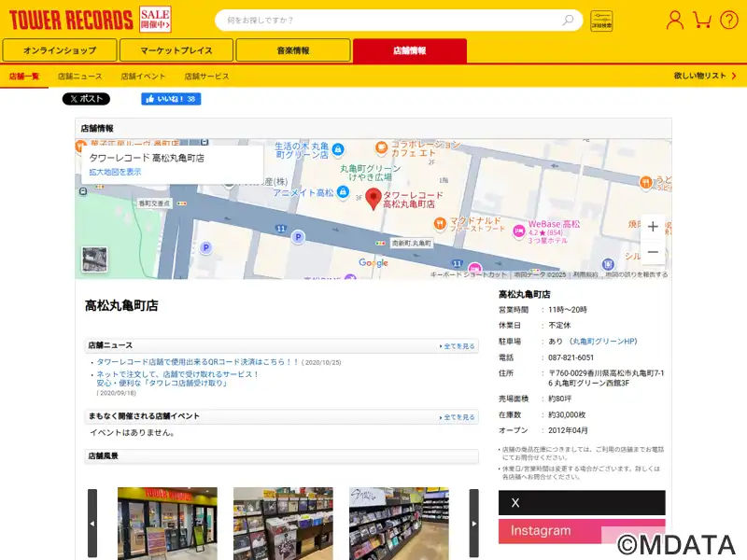This screenshot has height=560, width=747.
Task: Go to 店舗イベント submenu
Action: (x=143, y=77)
